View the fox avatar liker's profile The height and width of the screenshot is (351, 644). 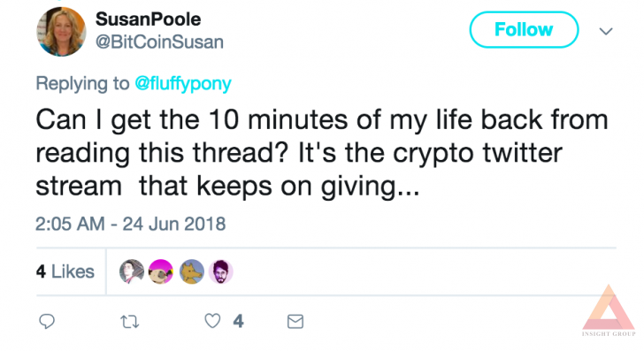[191, 271]
